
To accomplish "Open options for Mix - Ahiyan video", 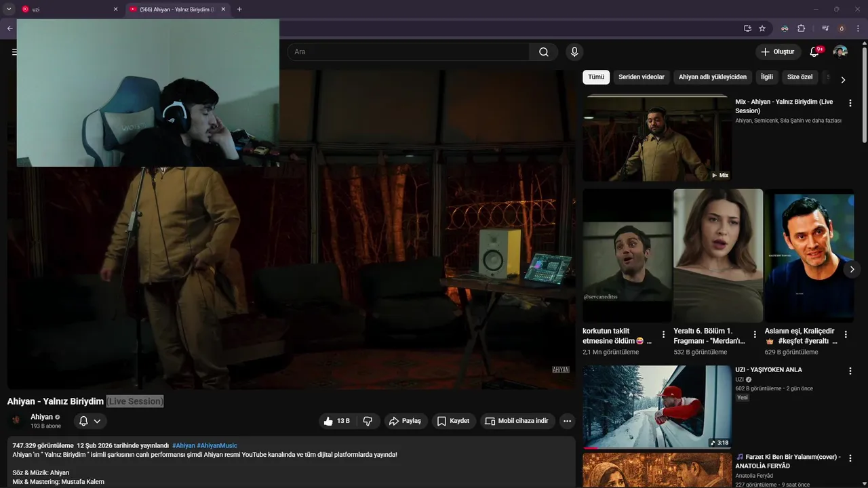I will tap(850, 103).
